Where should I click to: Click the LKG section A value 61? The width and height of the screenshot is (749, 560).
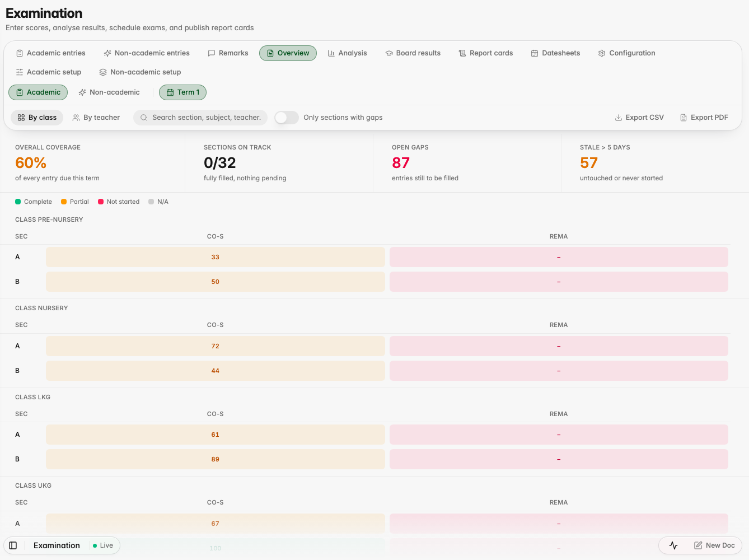(x=216, y=435)
